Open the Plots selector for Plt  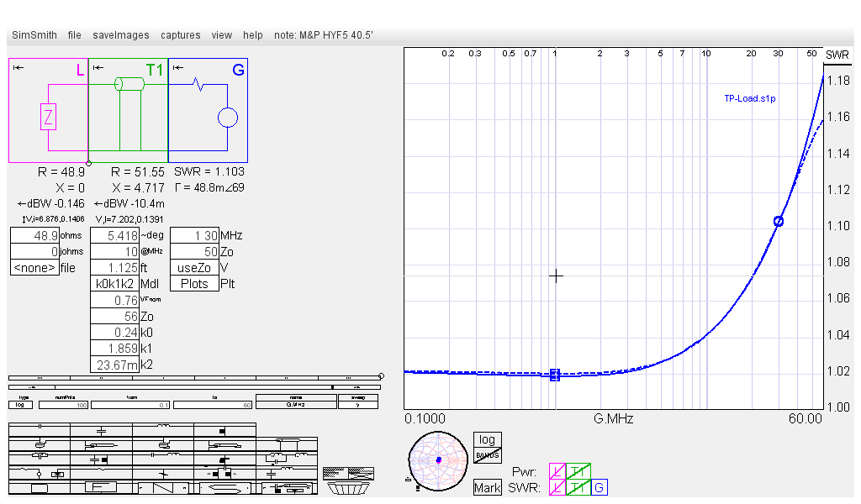(194, 284)
